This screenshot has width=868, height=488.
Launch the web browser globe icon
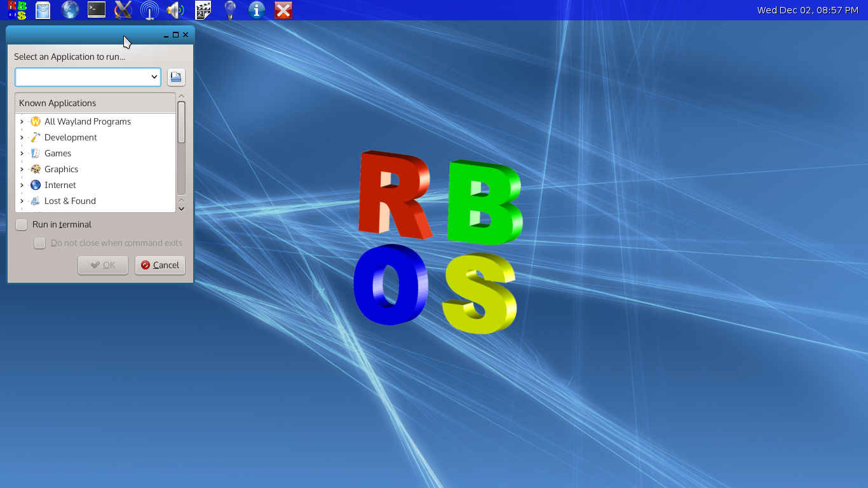tap(70, 10)
